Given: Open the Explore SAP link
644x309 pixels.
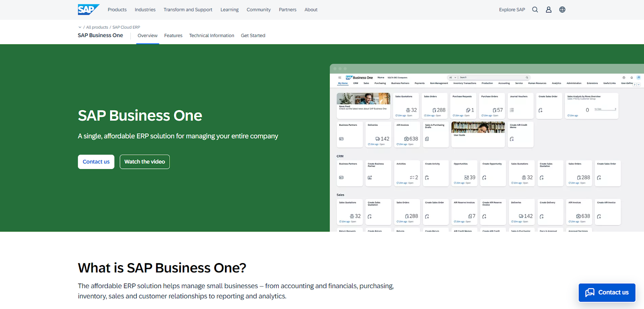Looking at the screenshot, I should coord(512,10).
